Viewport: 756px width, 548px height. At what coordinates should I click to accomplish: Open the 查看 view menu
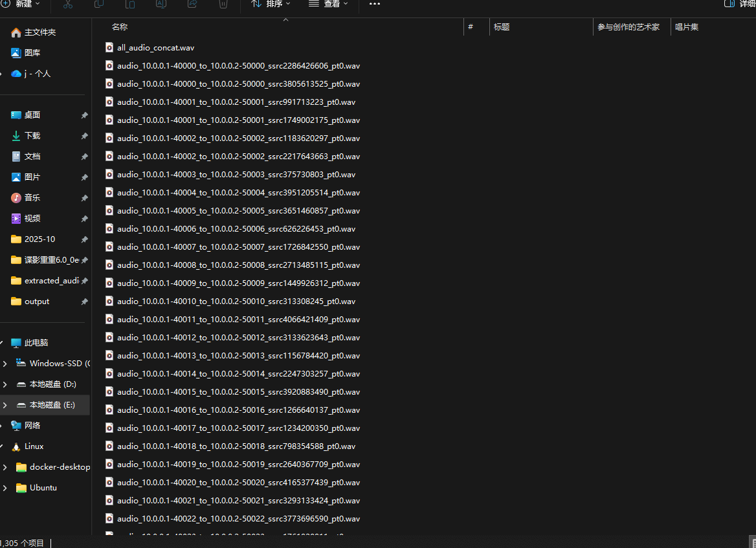(x=328, y=4)
